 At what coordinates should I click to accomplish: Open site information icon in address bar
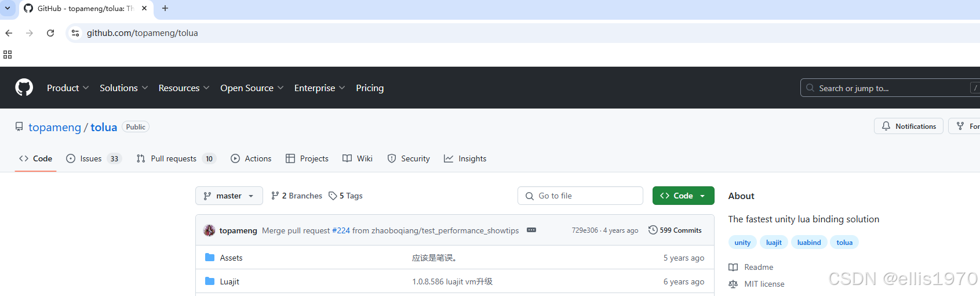click(75, 33)
